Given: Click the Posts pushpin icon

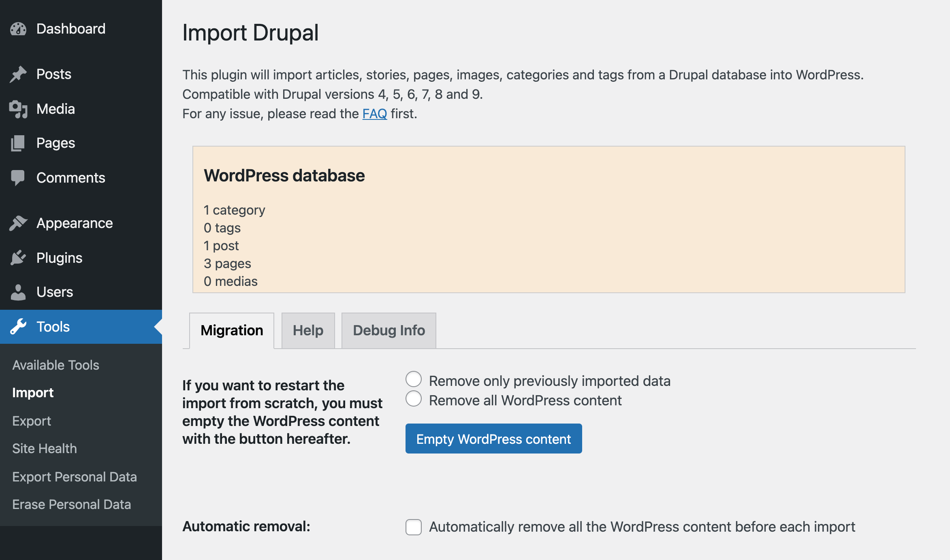Looking at the screenshot, I should 18,74.
